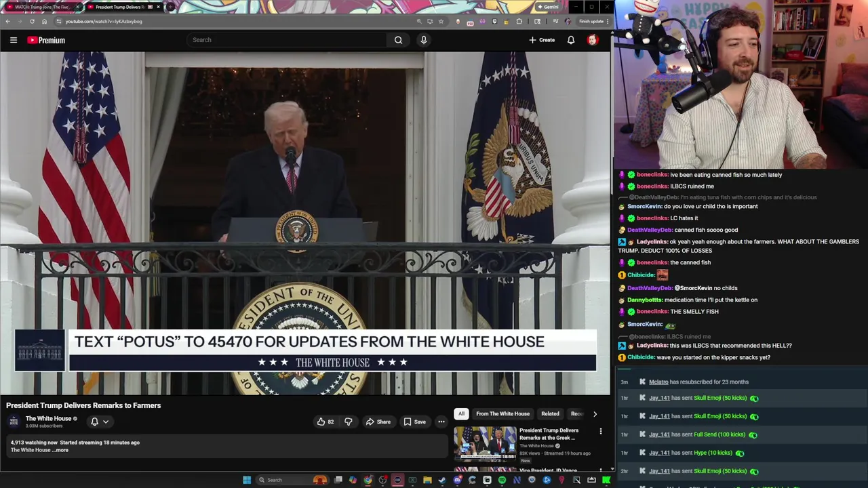Go back using browser back arrow
Image resolution: width=868 pixels, height=488 pixels.
point(7,21)
